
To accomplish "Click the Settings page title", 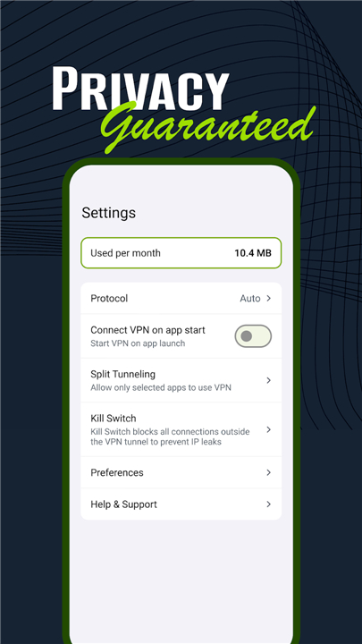I will 109,213.
